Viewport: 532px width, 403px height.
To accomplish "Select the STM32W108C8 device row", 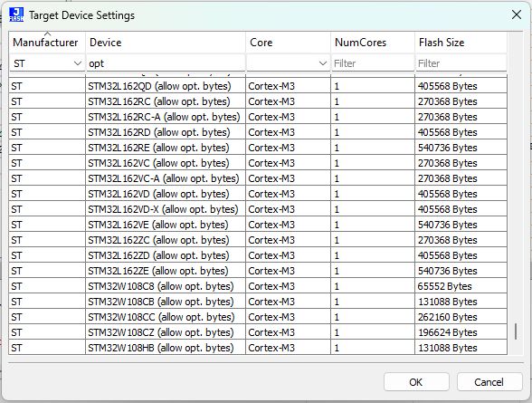I will [258, 286].
